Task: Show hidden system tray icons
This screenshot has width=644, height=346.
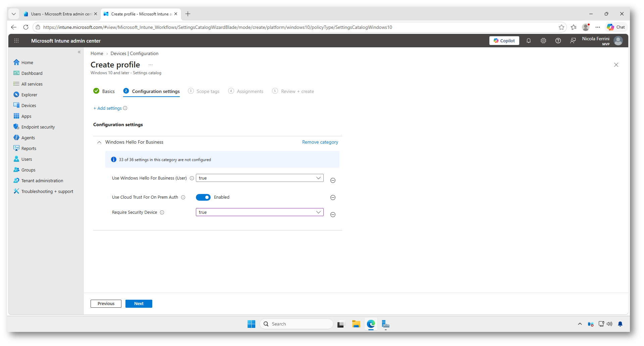Action: pyautogui.click(x=580, y=324)
